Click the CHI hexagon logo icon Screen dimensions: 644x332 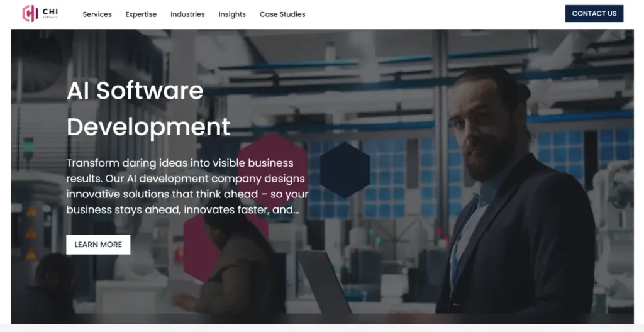pyautogui.click(x=30, y=13)
